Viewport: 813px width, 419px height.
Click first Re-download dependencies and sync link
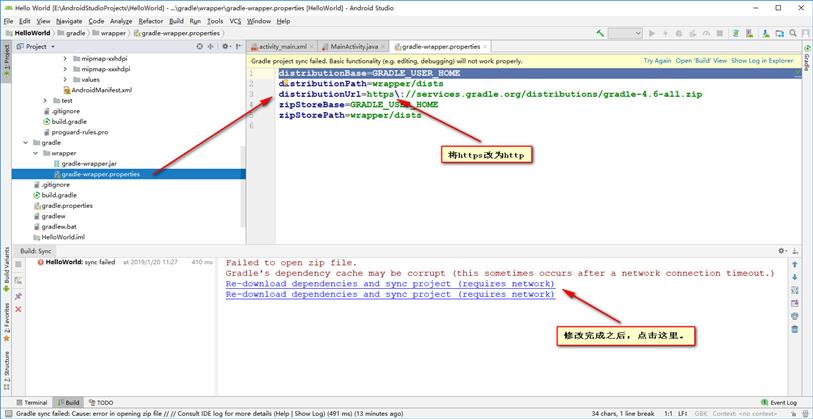(x=390, y=284)
